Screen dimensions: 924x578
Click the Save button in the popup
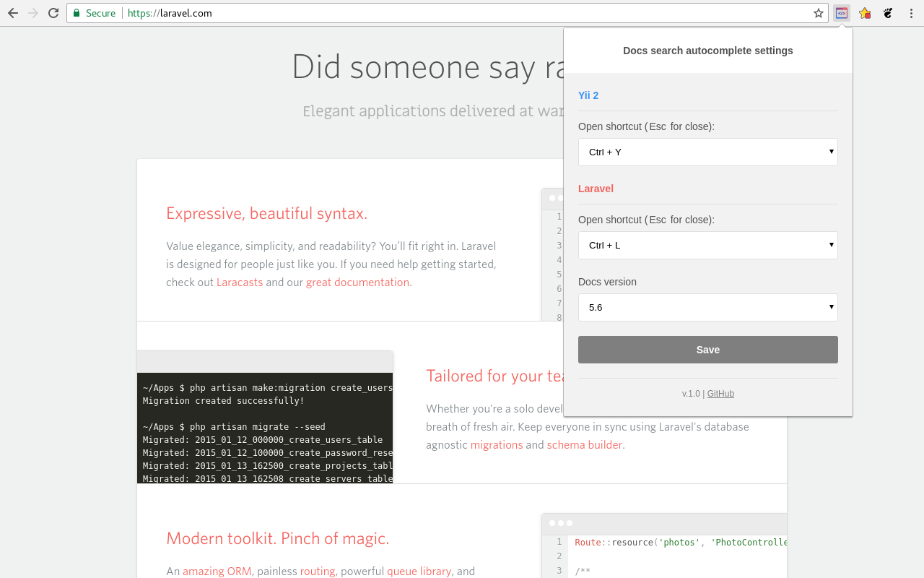click(707, 349)
